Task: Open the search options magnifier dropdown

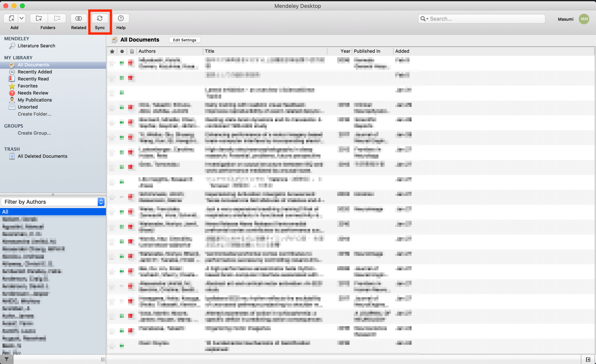Action: tap(424, 19)
